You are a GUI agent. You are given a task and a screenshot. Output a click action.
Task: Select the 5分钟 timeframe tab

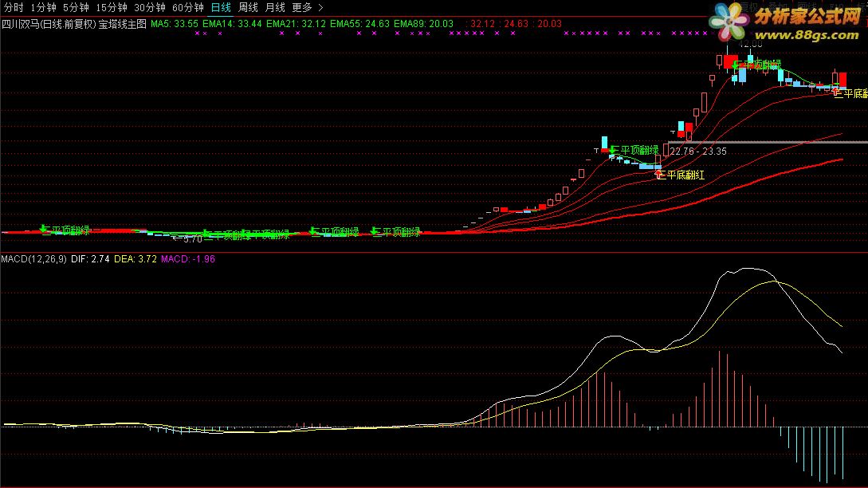(x=76, y=8)
